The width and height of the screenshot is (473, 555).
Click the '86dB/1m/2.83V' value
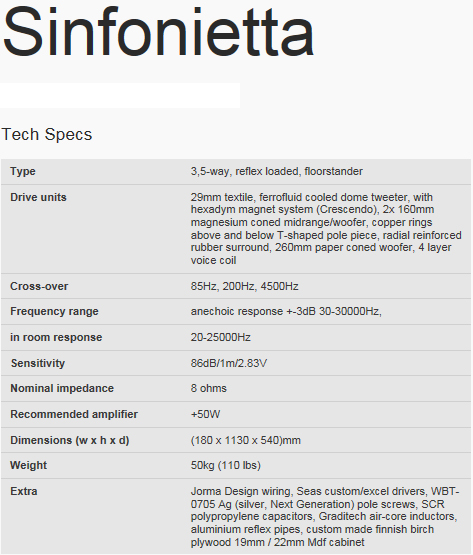click(229, 363)
